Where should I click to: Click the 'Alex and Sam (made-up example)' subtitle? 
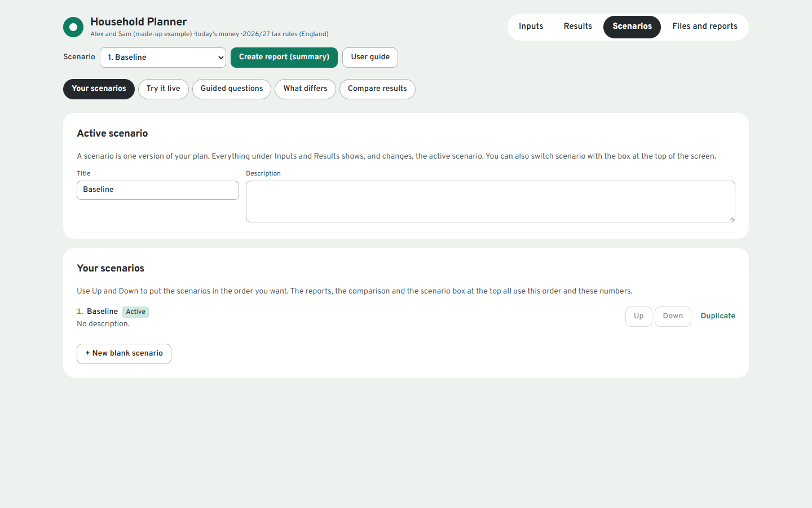(x=141, y=34)
